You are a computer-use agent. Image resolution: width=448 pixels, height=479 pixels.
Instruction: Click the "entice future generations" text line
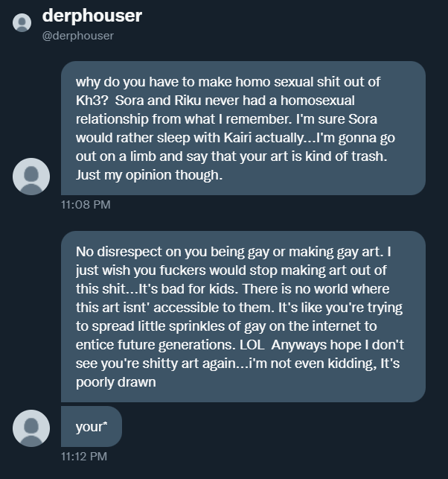pyautogui.click(x=149, y=344)
